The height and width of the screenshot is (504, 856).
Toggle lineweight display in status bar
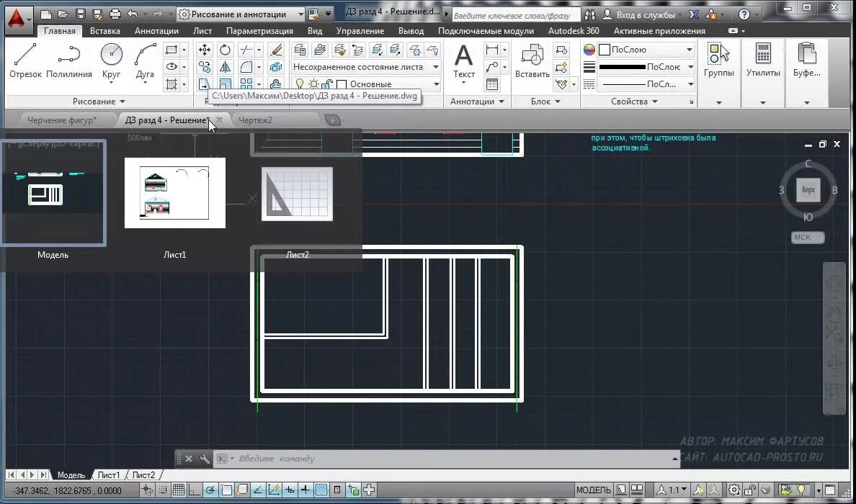coord(306,490)
